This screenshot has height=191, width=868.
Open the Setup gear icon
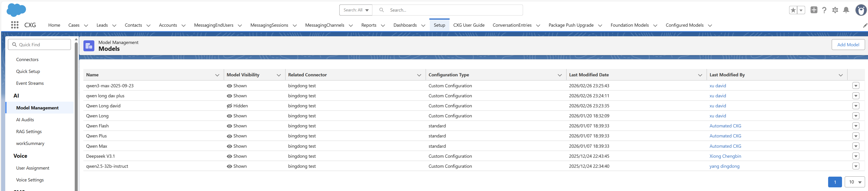pos(835,10)
